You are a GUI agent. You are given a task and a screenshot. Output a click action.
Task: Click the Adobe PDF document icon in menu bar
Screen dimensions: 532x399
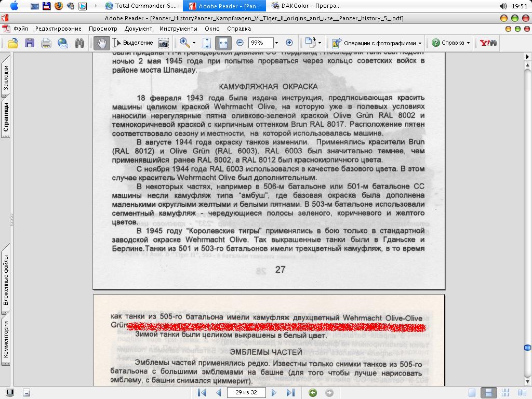(5, 29)
